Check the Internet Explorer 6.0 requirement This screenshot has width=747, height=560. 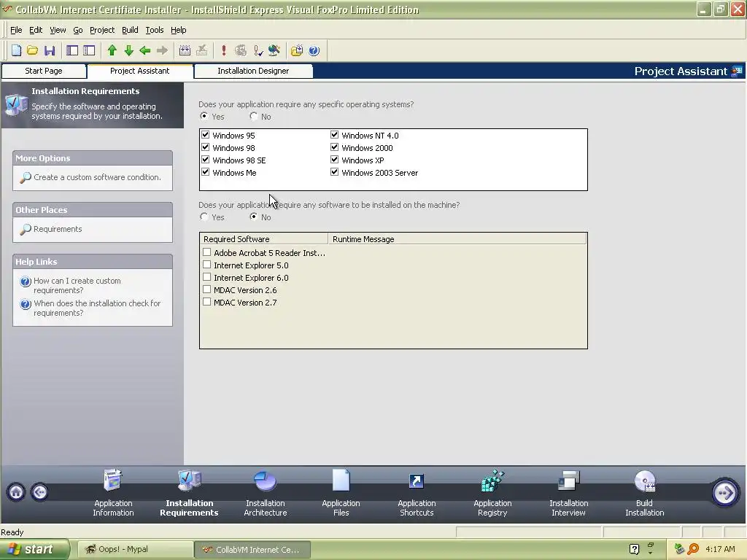click(206, 276)
